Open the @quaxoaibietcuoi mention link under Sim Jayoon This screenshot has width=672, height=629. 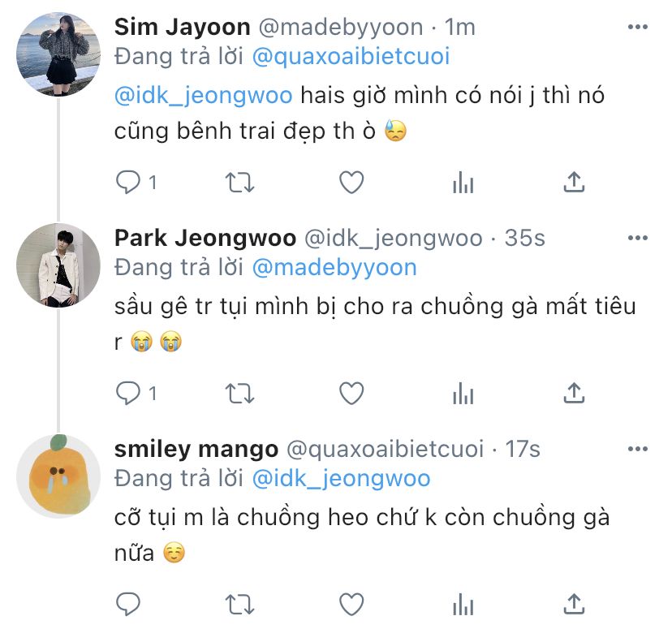[351, 57]
